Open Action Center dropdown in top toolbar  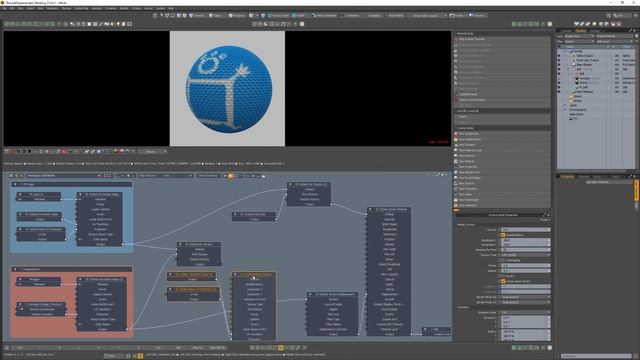pyautogui.click(x=280, y=16)
